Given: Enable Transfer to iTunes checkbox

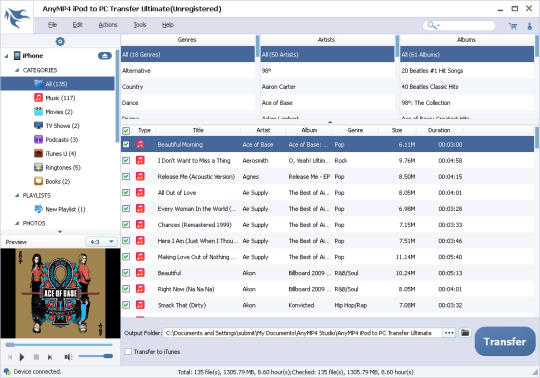Looking at the screenshot, I should pyautogui.click(x=128, y=351).
